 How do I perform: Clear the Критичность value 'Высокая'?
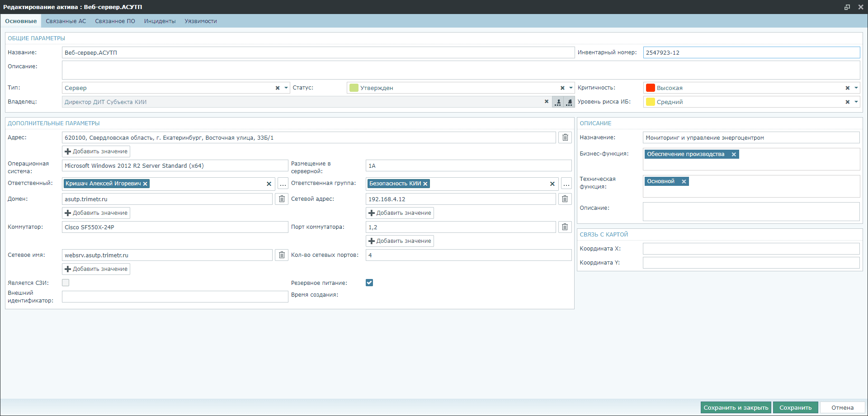point(848,88)
